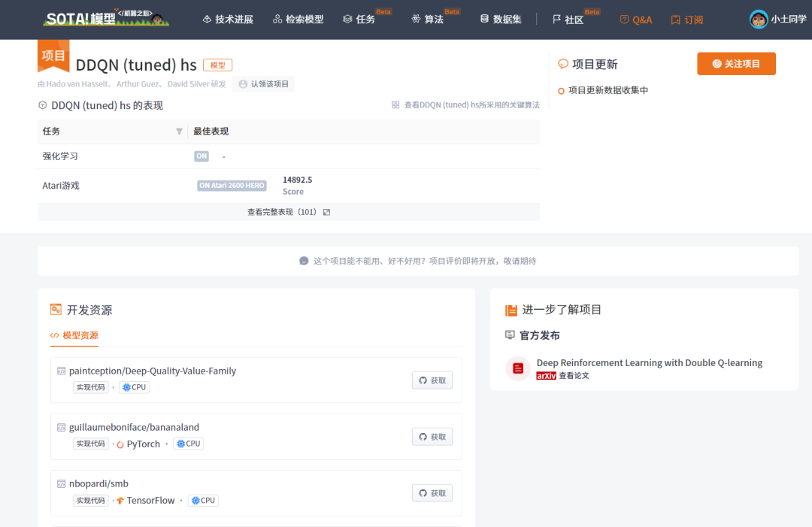Open filter icon in 任务 column header
The height and width of the screenshot is (527, 812).
tap(179, 131)
